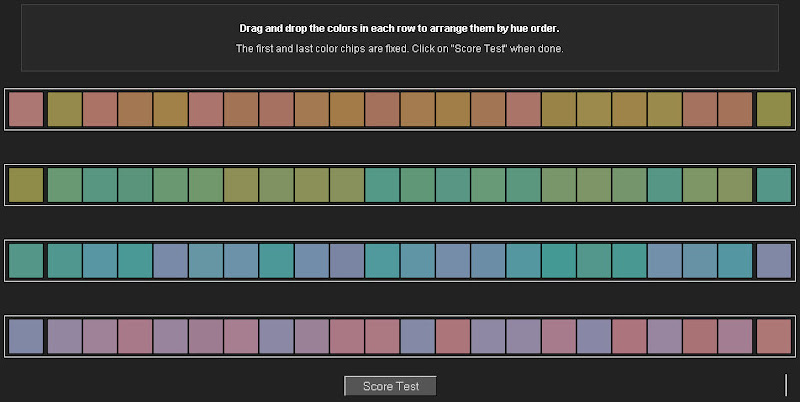This screenshot has width=800, height=402.
Task: Select the fixed pink chip starting row one
Action: coord(26,109)
